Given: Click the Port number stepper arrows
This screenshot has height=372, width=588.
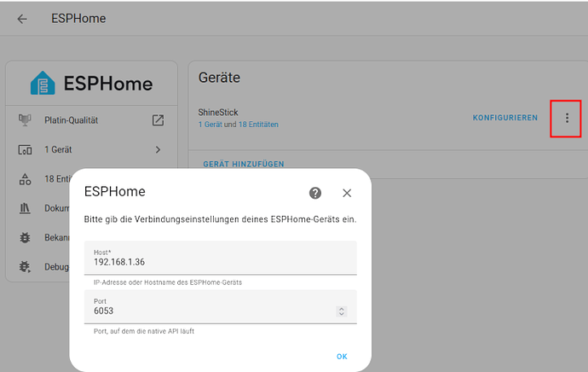Looking at the screenshot, I should 341,311.
